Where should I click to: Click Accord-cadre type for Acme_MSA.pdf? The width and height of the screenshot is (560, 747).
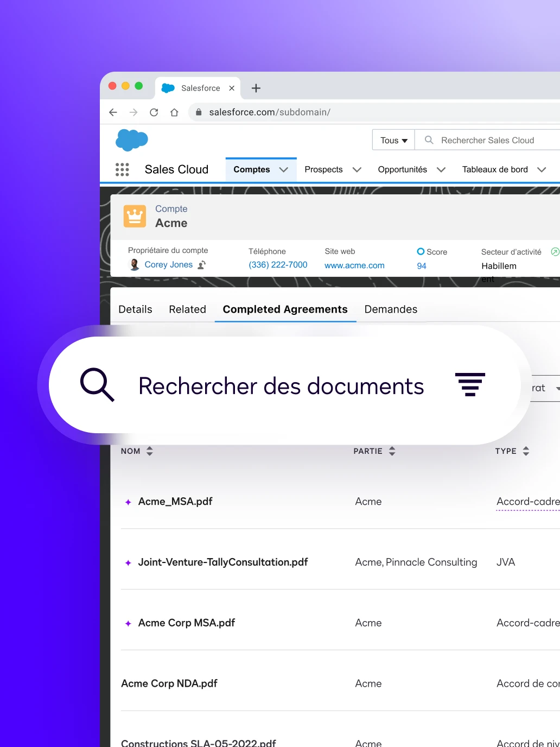pyautogui.click(x=528, y=502)
